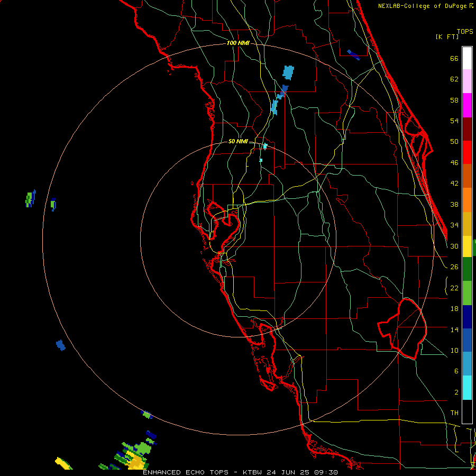Click the legend value 58

454,100
